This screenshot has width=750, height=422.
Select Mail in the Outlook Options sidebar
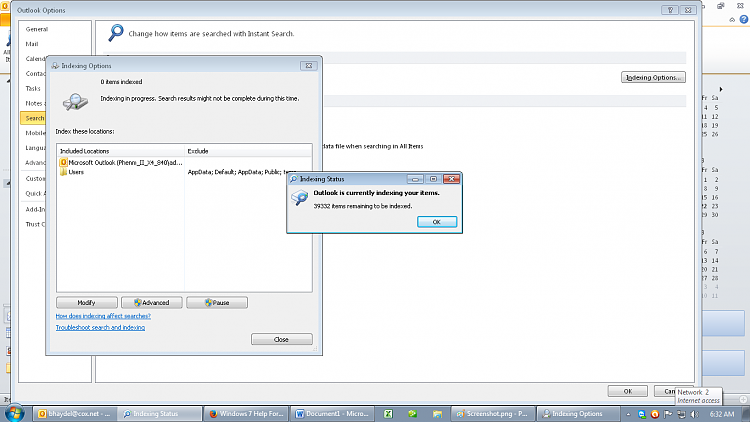tap(32, 44)
